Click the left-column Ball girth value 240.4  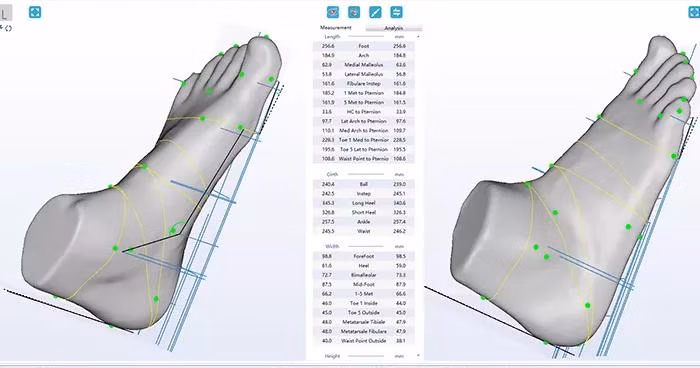pyautogui.click(x=328, y=184)
